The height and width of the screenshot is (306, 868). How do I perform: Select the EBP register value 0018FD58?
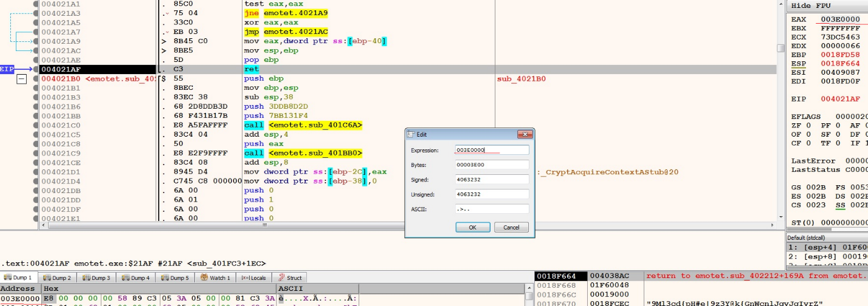point(841,55)
